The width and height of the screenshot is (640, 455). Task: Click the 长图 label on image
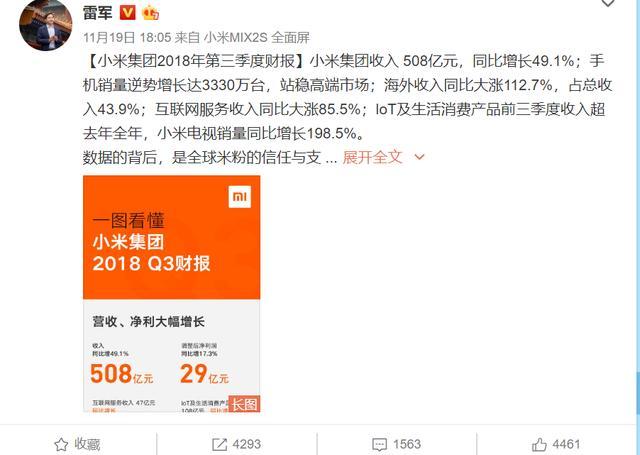[244, 404]
